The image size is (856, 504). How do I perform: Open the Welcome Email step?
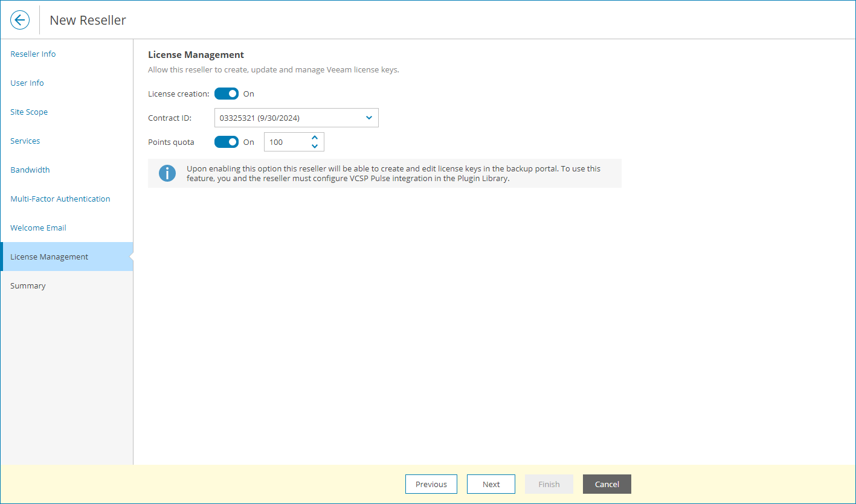[x=38, y=228]
